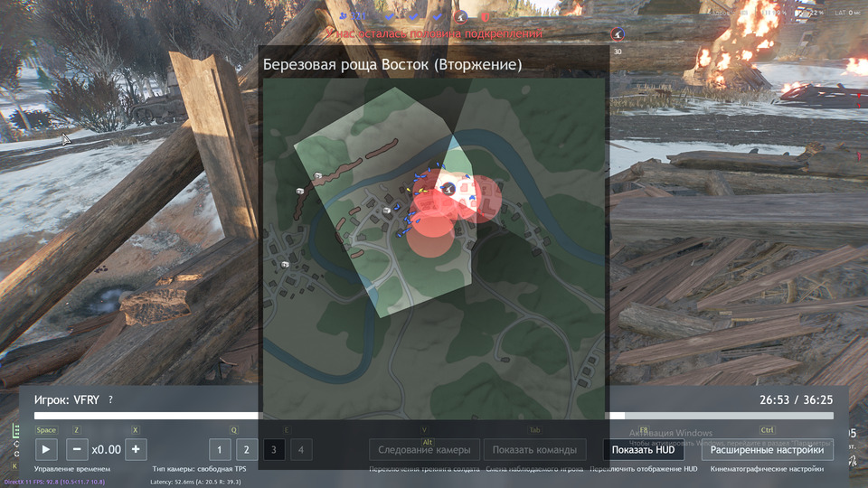Switch to camera type 3

click(274, 449)
